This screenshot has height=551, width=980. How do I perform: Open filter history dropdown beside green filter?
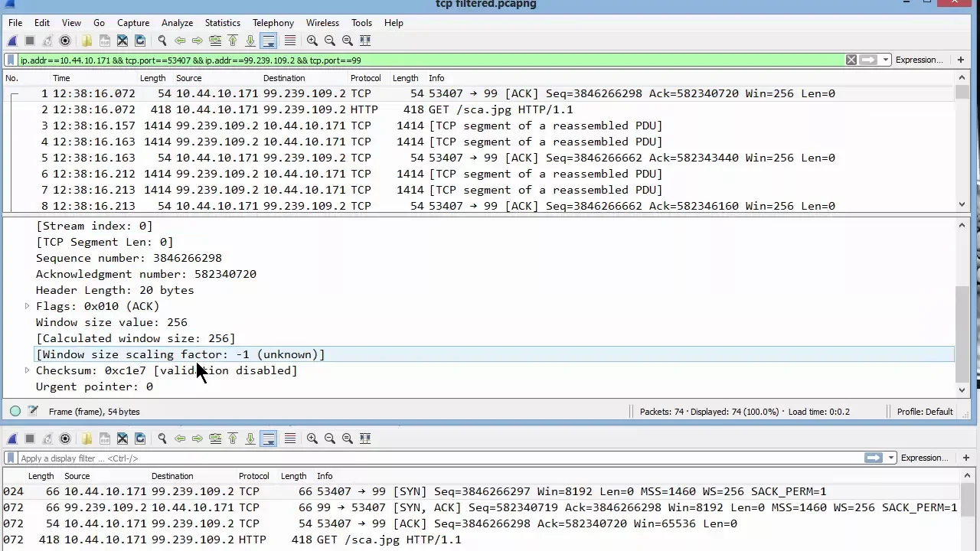click(886, 60)
